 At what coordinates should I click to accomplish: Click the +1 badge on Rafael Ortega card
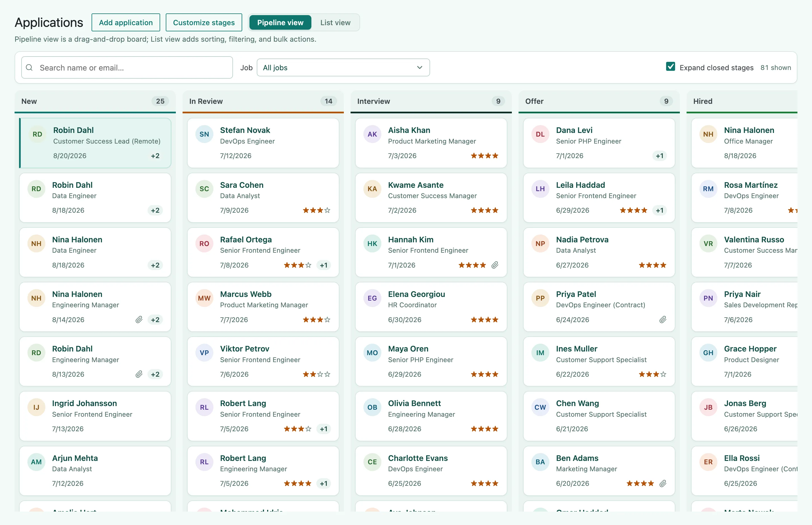(x=324, y=265)
